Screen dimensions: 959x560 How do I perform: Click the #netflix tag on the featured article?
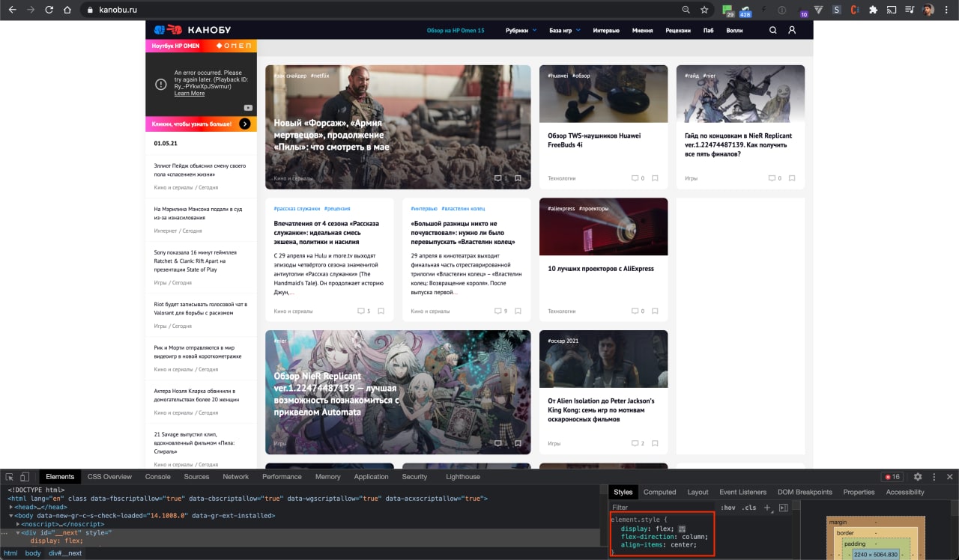320,76
